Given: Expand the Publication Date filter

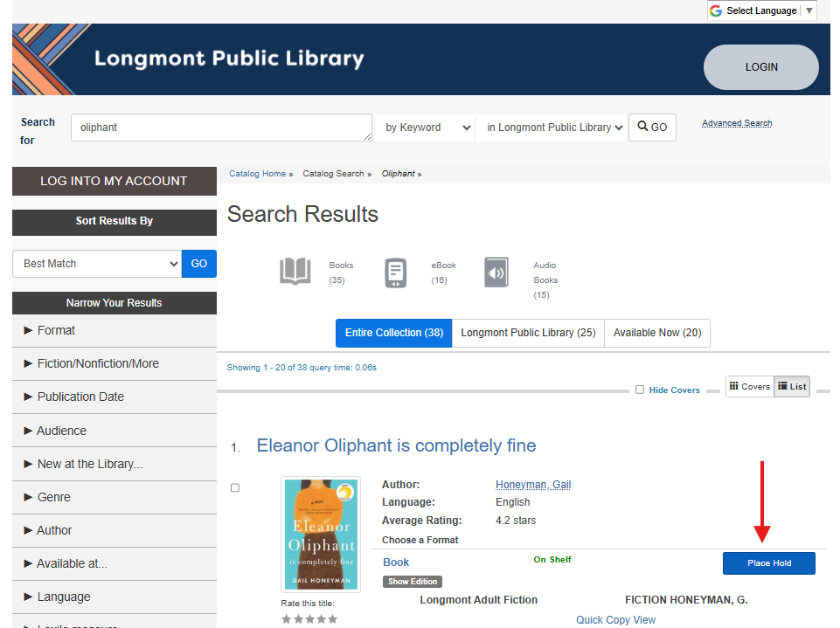Looking at the screenshot, I should (115, 397).
